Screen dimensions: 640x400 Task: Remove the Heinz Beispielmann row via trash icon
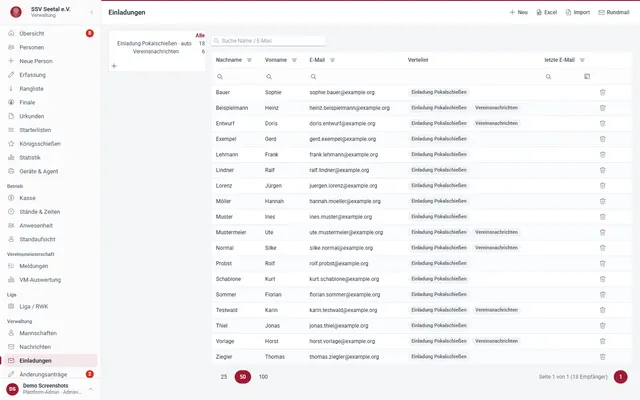602,108
